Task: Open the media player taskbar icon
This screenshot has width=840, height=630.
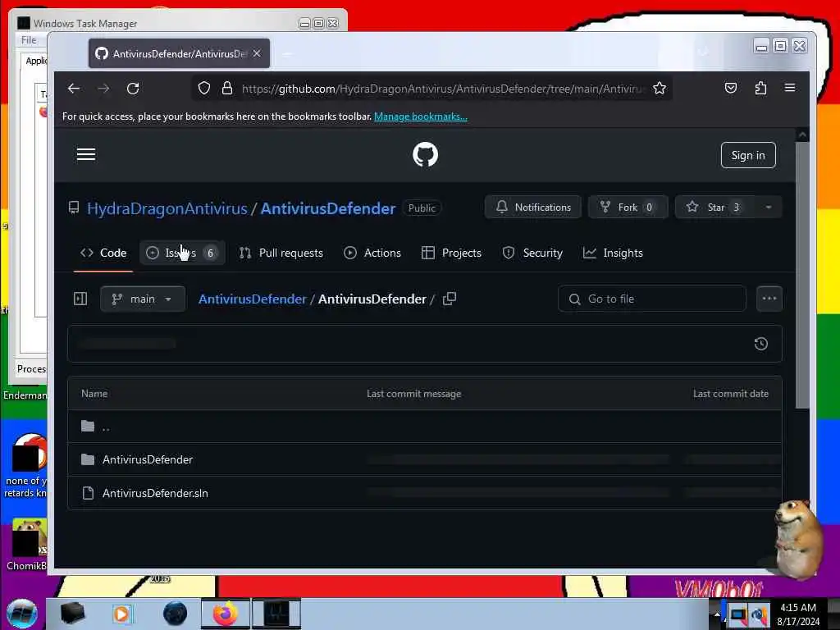Action: (121, 614)
